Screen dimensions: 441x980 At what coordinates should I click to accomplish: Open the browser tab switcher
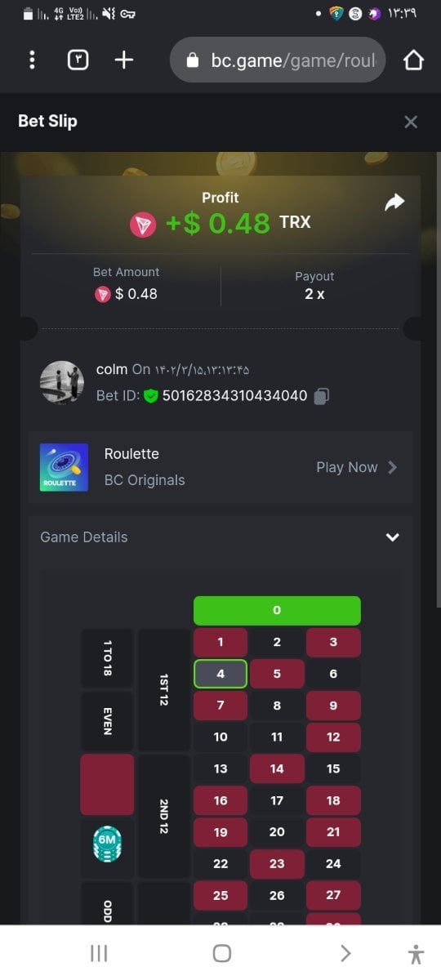pyautogui.click(x=78, y=60)
